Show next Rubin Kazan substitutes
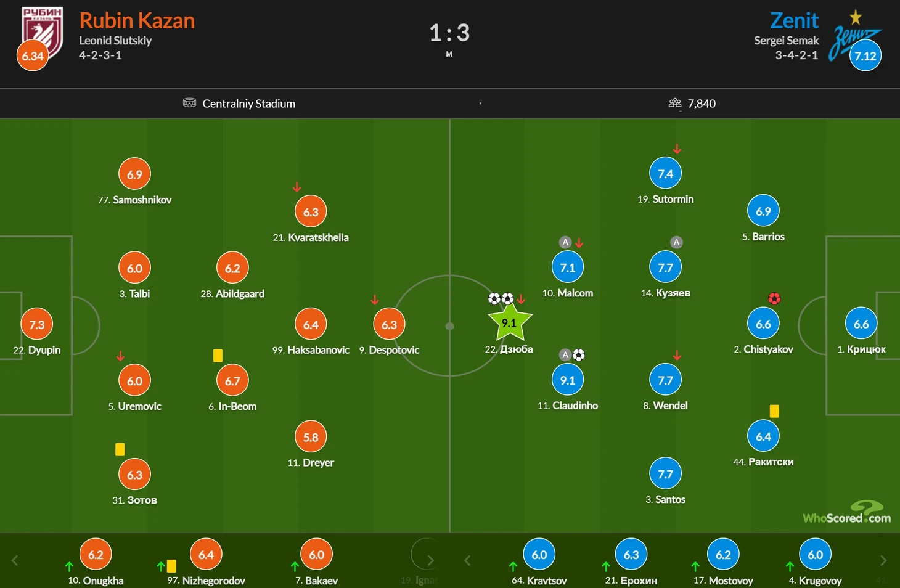The height and width of the screenshot is (588, 900). click(x=430, y=560)
